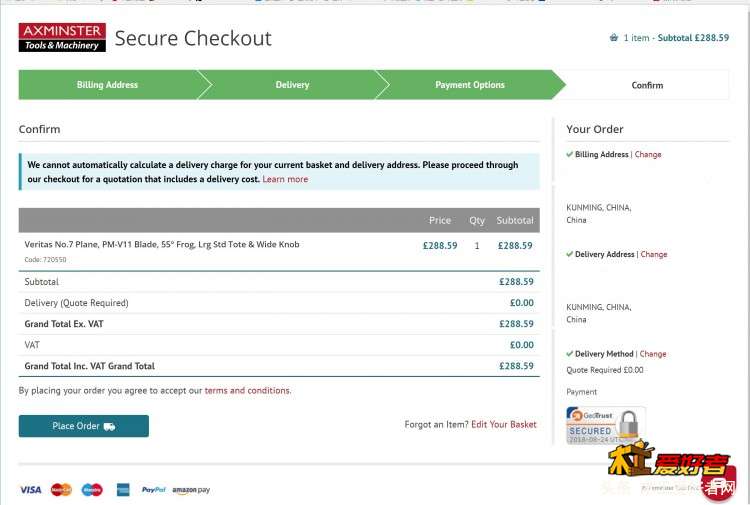Screen dimensions: 750x505
Task: Go back to Delivery step
Action: tap(292, 85)
